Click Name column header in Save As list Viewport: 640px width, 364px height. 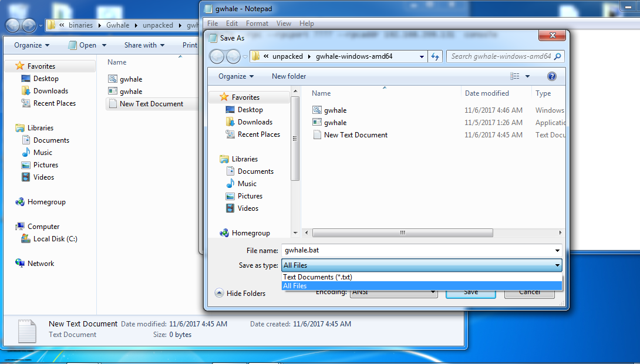(x=321, y=93)
